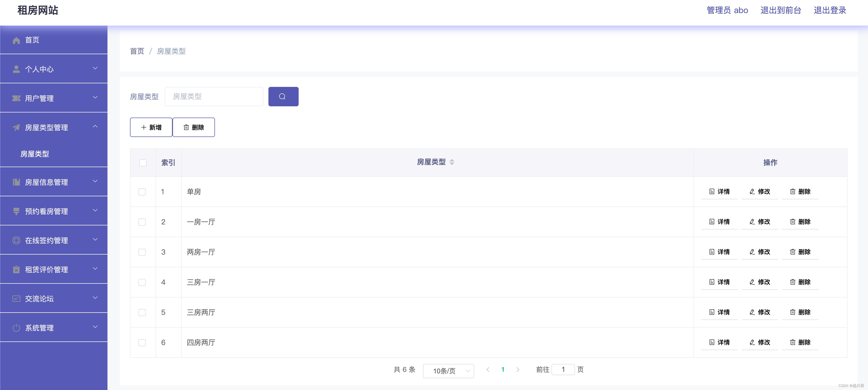Check the box for row 三房一厅
The image size is (868, 390).
coord(142,282)
